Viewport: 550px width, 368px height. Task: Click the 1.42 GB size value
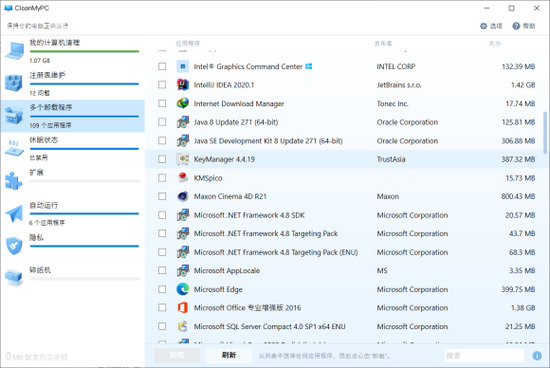click(x=523, y=85)
